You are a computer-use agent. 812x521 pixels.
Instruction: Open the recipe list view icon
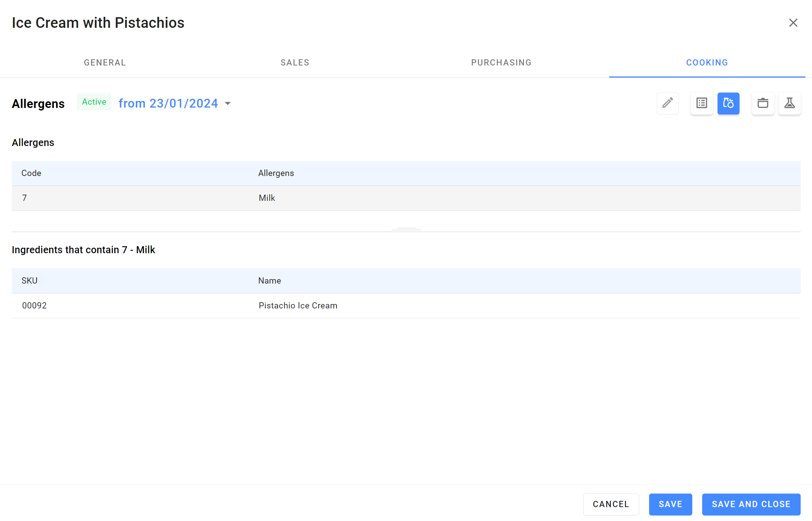pyautogui.click(x=701, y=103)
